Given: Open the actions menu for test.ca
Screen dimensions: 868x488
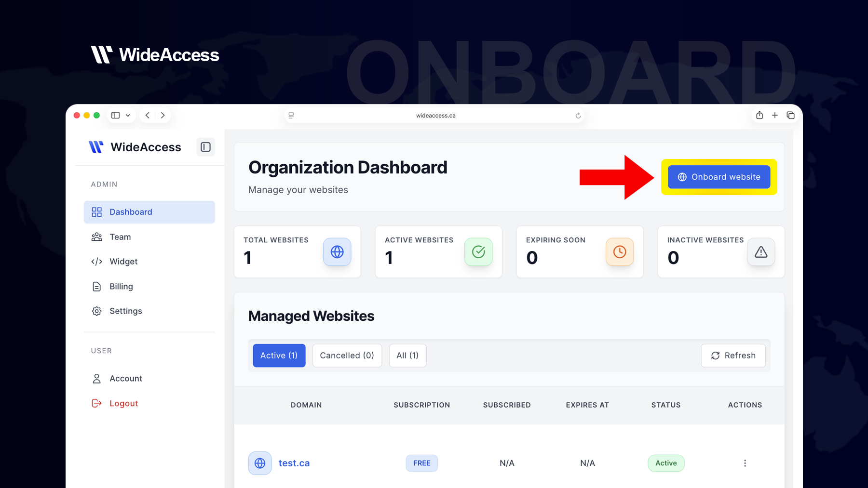Looking at the screenshot, I should (745, 463).
